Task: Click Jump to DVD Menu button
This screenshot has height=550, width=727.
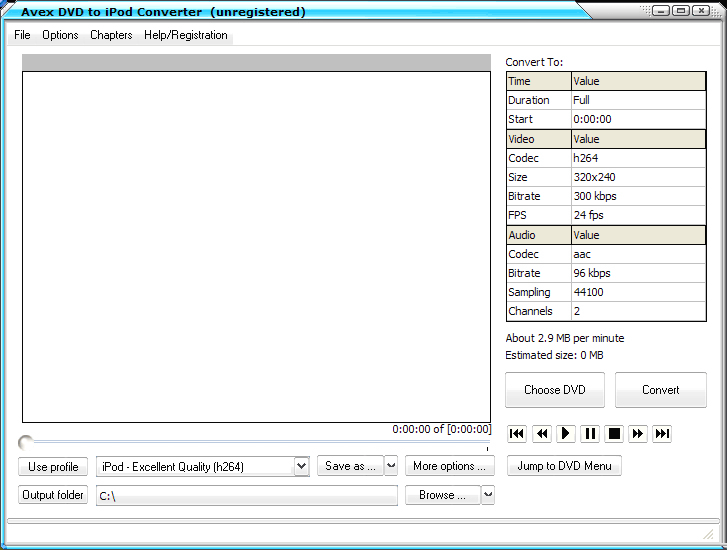Action: (x=564, y=466)
